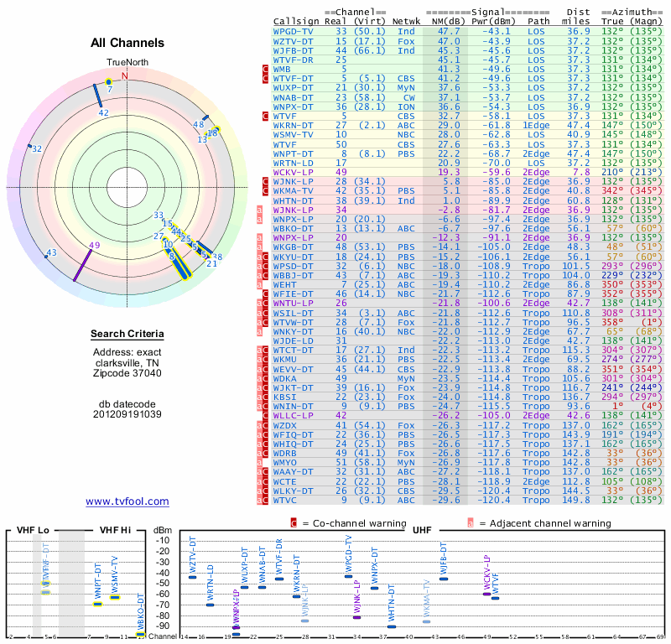The width and height of the screenshot is (671, 644).
Task: Click the WSMV-TV callsign in the table
Action: coord(294,134)
